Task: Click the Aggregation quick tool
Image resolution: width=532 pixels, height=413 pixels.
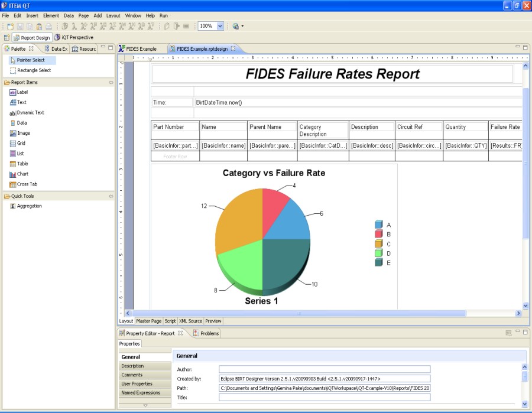Action: coord(29,206)
